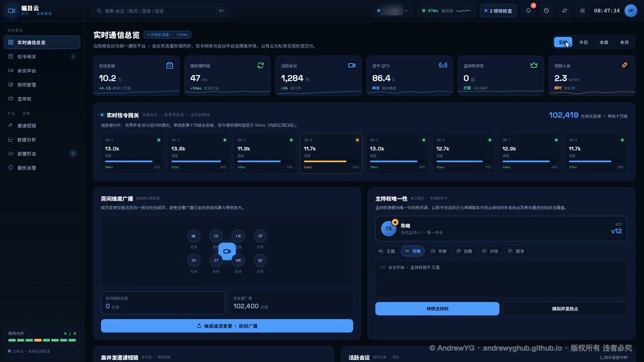
Task: Select 李娜 as host candidate
Action: [439, 251]
